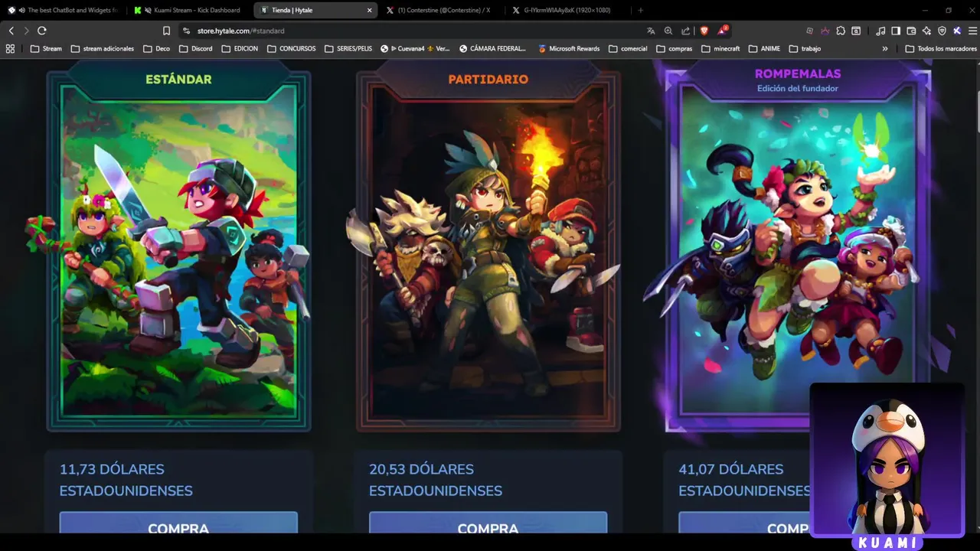Open the Microsoft Rewards bookmark

click(569, 48)
